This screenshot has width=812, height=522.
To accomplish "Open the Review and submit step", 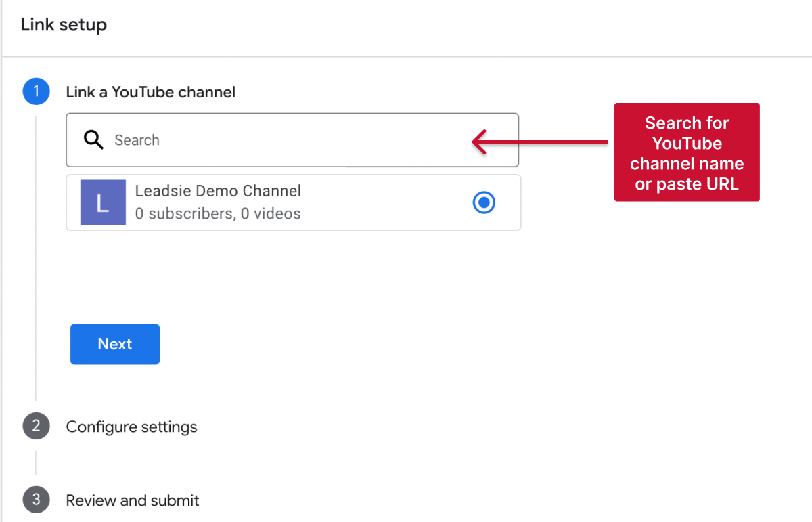I will [133, 501].
